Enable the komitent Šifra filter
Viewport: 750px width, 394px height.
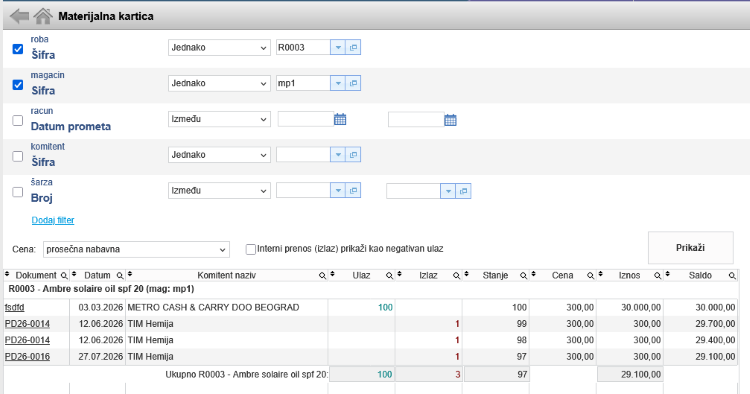coord(18,156)
